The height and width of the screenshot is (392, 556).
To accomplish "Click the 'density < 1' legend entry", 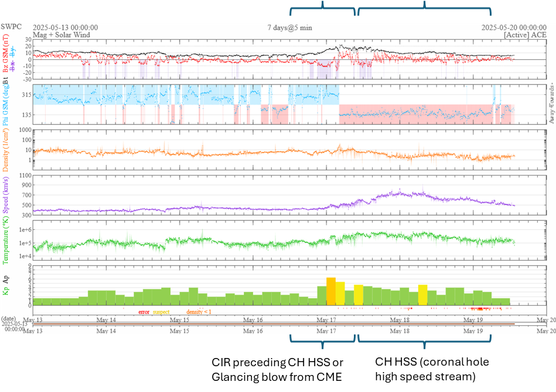I will coord(199,312).
